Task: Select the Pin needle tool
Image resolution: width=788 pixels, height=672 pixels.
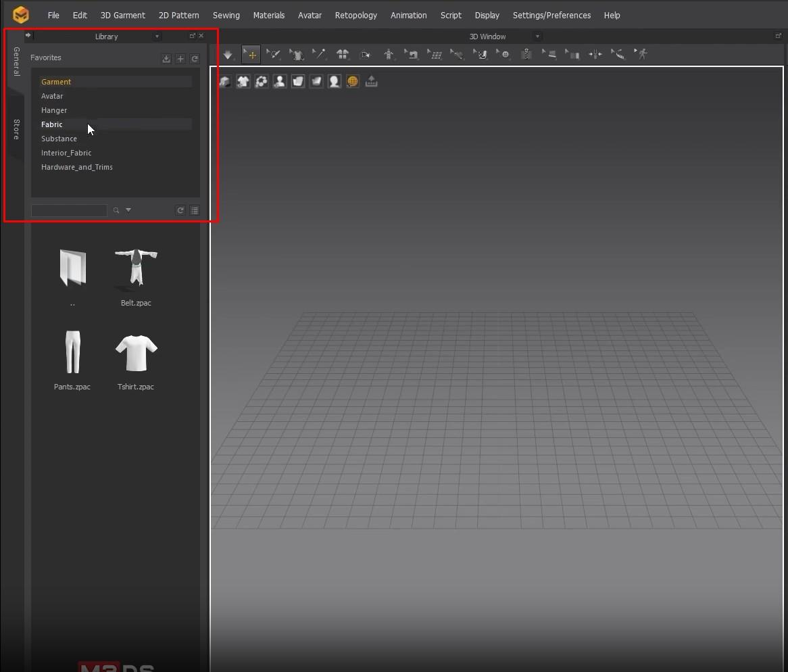Action: point(319,54)
